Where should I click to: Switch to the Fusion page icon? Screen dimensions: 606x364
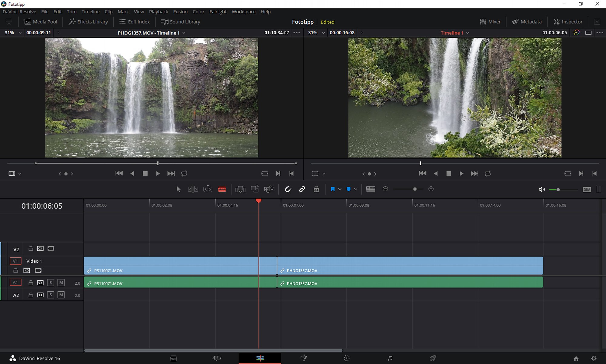304,358
